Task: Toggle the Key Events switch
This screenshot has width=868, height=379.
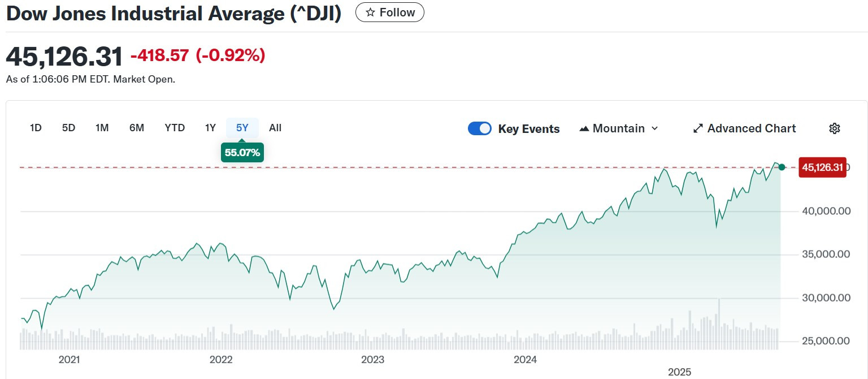Action: 480,128
